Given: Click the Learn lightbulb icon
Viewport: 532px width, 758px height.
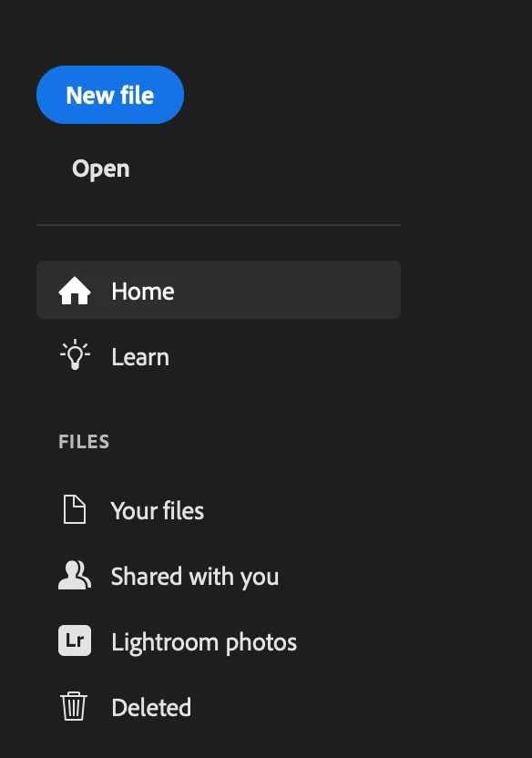Looking at the screenshot, I should (75, 355).
